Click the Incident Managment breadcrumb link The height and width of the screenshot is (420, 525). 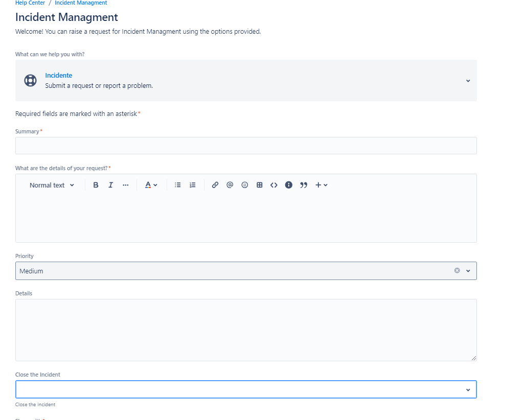tap(80, 3)
